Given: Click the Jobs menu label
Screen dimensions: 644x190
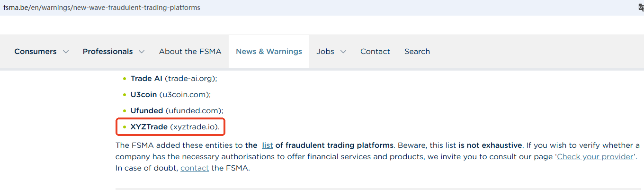Looking at the screenshot, I should tap(325, 52).
